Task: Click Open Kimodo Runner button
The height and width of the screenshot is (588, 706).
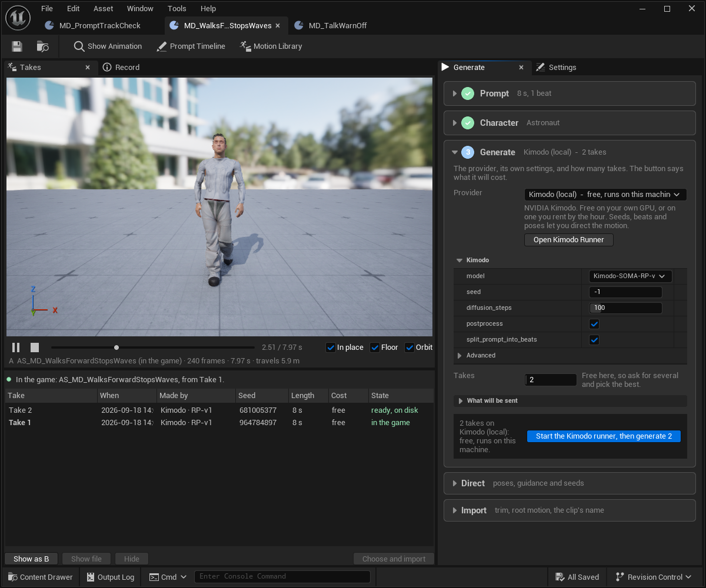Action: click(x=568, y=240)
